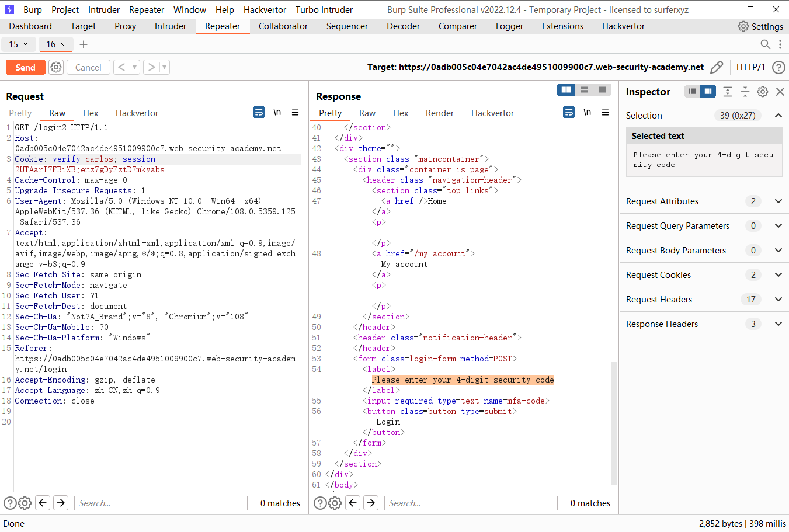Viewport: 789px width, 532px height.
Task: Open the Proxy tool tab
Action: pyautogui.click(x=125, y=26)
